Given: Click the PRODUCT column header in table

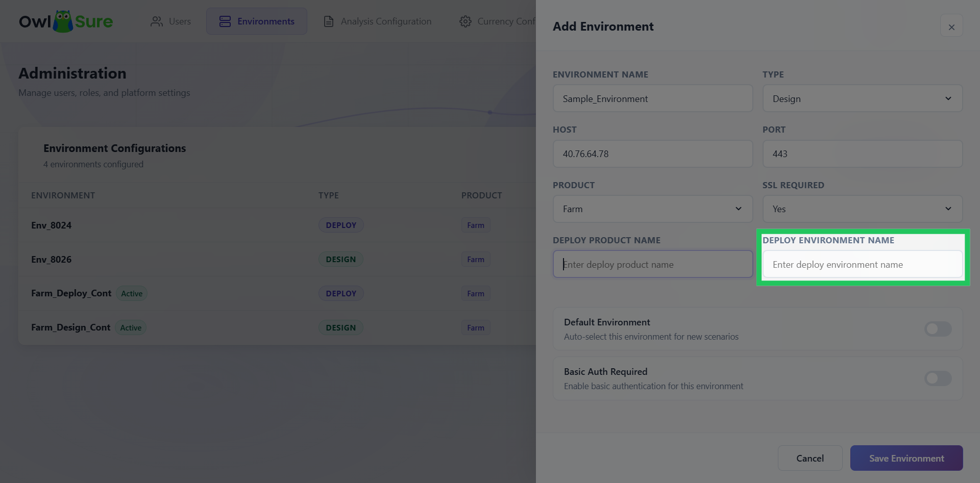Looking at the screenshot, I should pyautogui.click(x=482, y=195).
